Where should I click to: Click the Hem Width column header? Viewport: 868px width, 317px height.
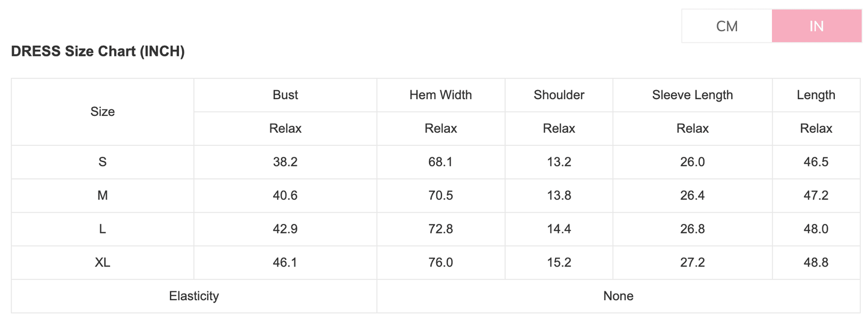(x=440, y=95)
